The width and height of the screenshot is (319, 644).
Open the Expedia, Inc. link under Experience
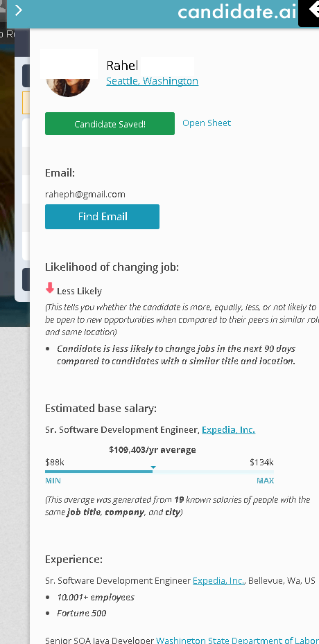pyautogui.click(x=218, y=581)
